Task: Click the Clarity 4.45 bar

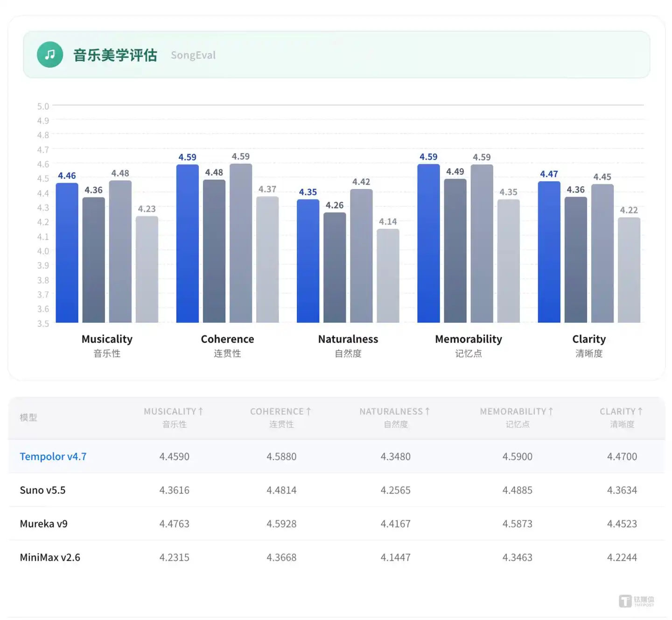Action: [602, 253]
